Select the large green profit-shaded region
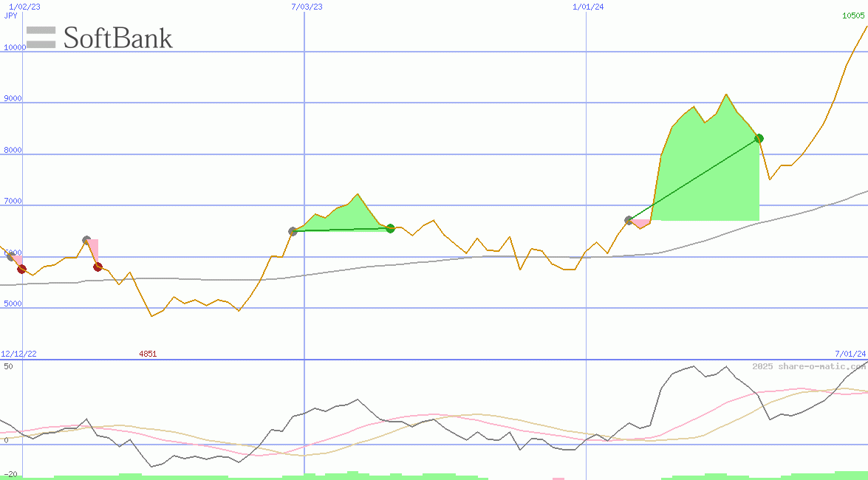The height and width of the screenshot is (480, 868). pyautogui.click(x=705, y=170)
